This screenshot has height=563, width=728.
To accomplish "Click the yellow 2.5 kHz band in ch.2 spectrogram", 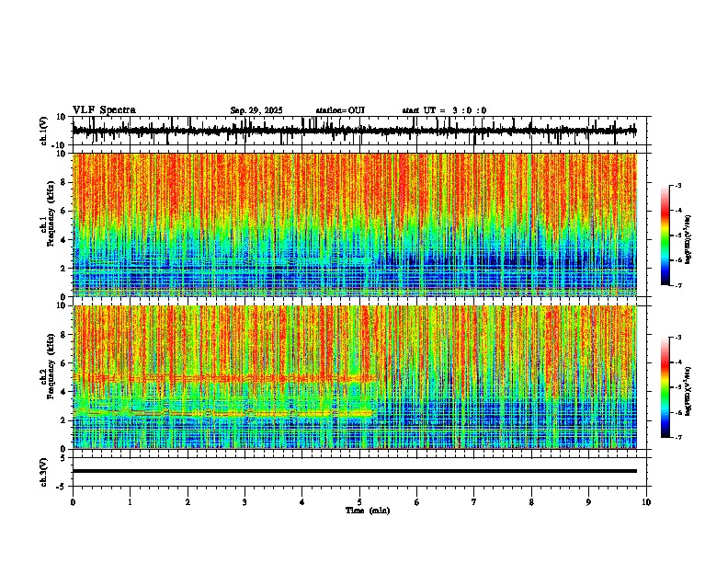I will coord(222,413).
